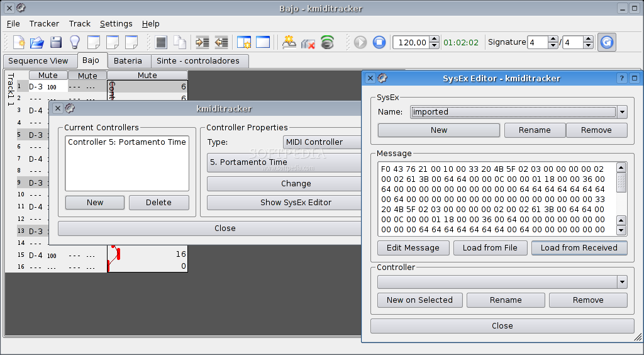The width and height of the screenshot is (644, 355).
Task: Click gear icon in SysEx Editor title bar
Action: point(382,77)
